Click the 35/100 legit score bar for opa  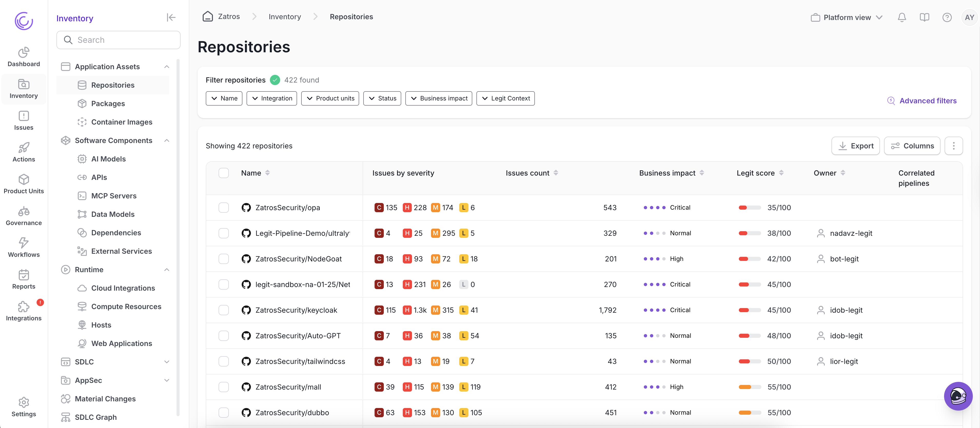(x=749, y=208)
